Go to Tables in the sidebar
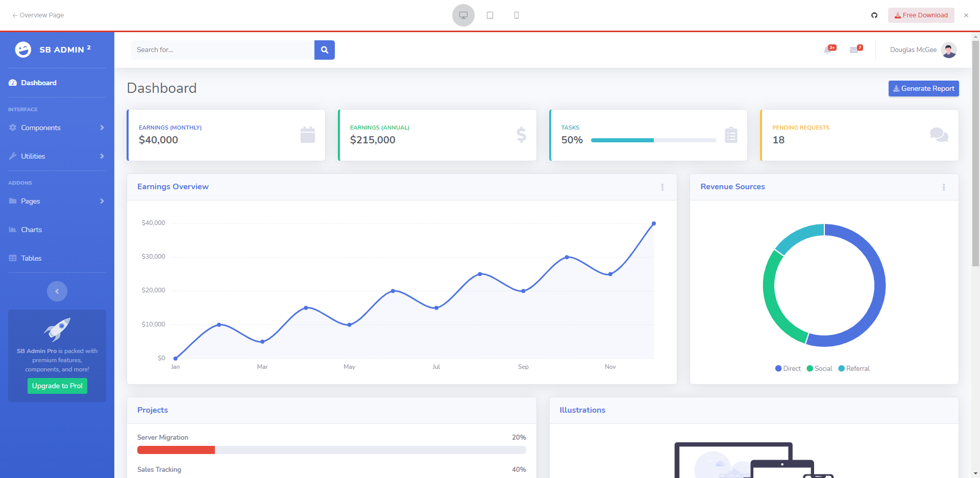This screenshot has width=980, height=478. [x=31, y=258]
